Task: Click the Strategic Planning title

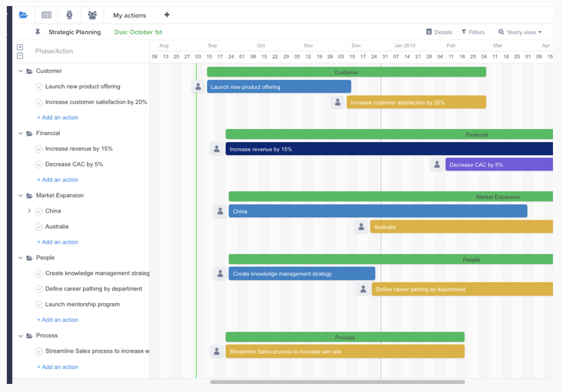Action: point(75,32)
